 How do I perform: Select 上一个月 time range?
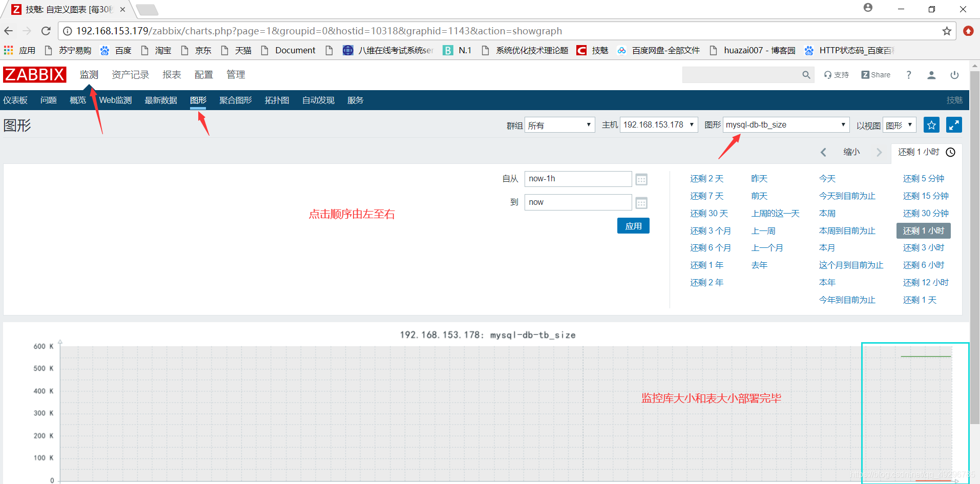click(x=767, y=248)
